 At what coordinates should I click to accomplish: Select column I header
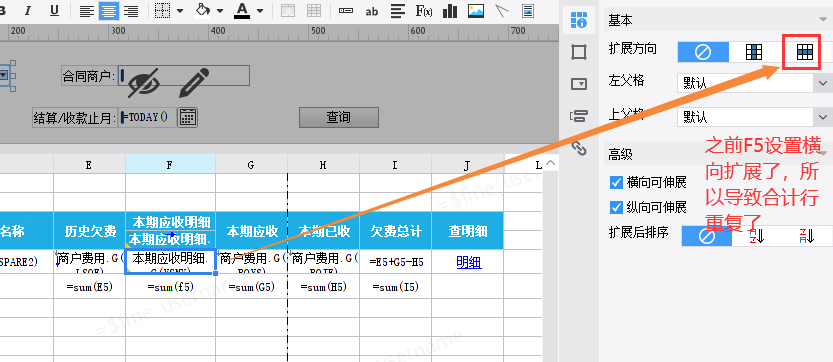(x=395, y=164)
